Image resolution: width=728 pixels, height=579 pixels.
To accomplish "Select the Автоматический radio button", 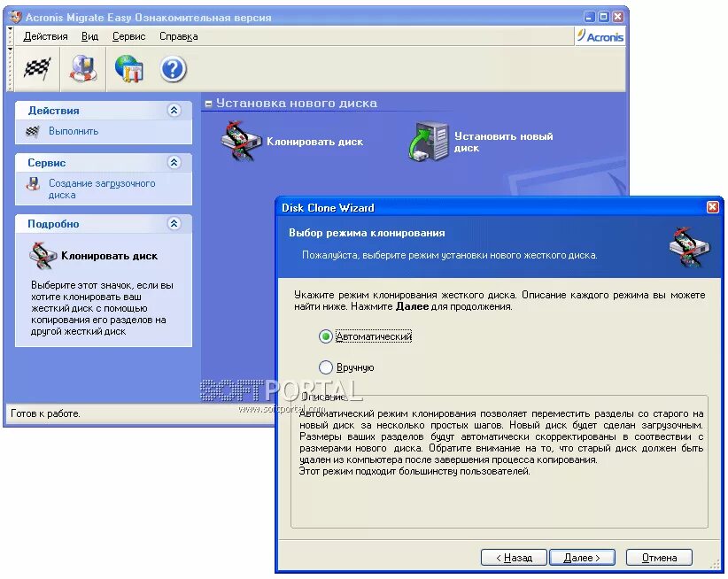I will click(x=325, y=336).
